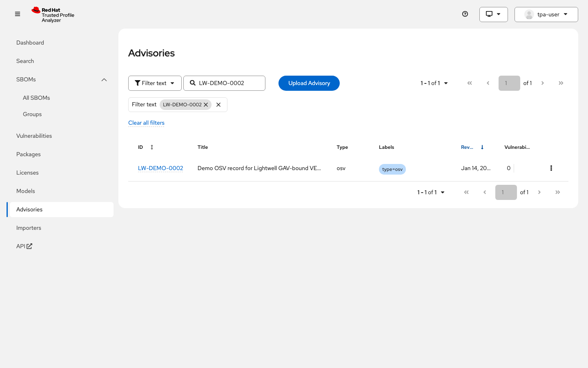Go to previous page in top pagination
588x368 pixels.
[x=488, y=83]
